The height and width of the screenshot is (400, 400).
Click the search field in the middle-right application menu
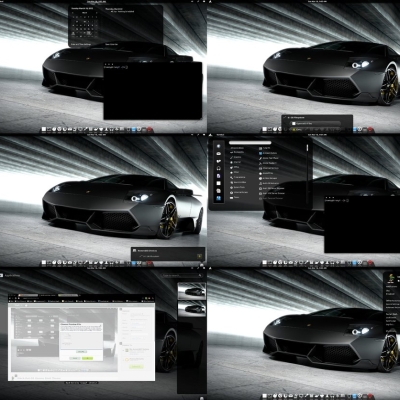(250, 143)
